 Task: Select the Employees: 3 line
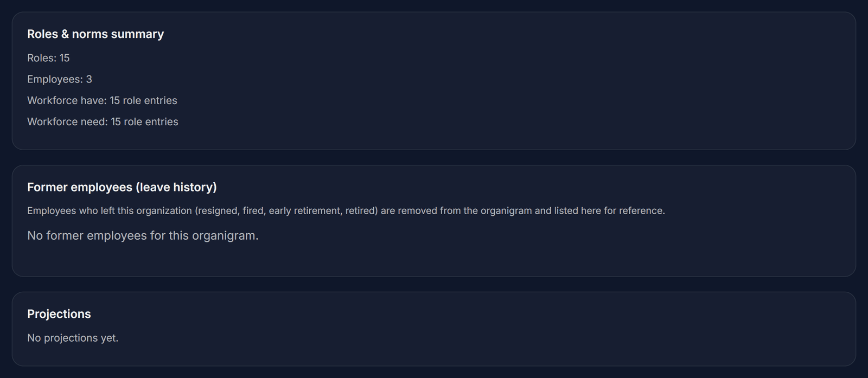pos(60,79)
